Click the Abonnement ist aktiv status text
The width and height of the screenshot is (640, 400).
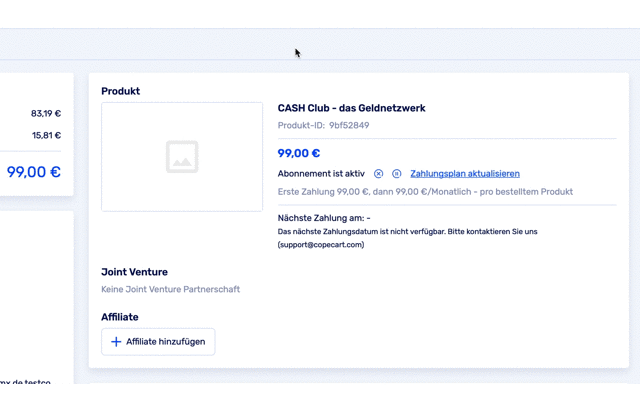point(321,174)
